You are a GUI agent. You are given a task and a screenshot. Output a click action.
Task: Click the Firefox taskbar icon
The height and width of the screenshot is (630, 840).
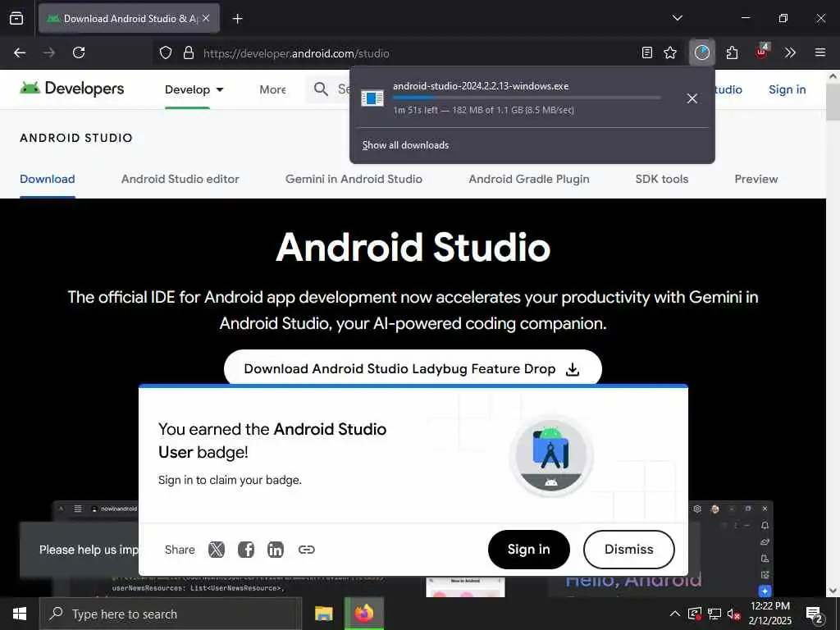point(363,614)
